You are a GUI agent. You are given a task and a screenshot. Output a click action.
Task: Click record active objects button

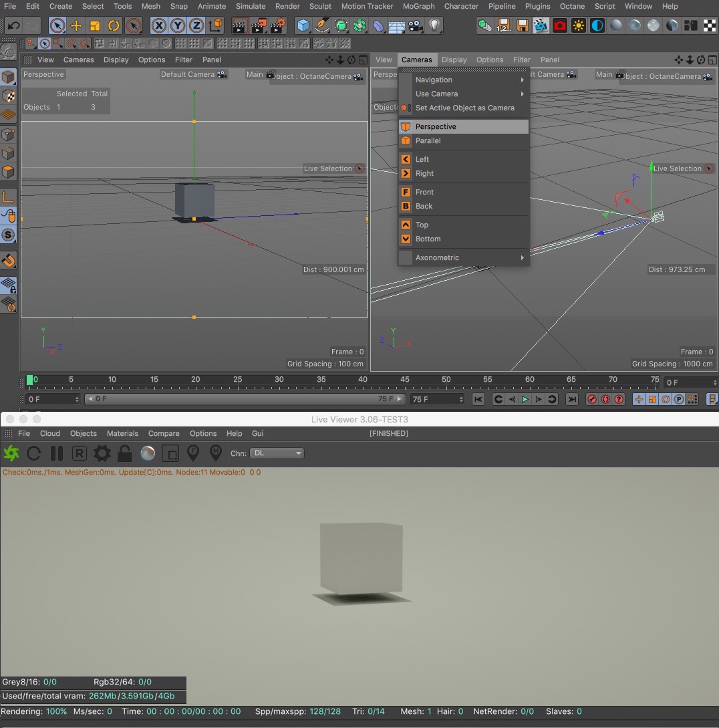click(x=592, y=399)
